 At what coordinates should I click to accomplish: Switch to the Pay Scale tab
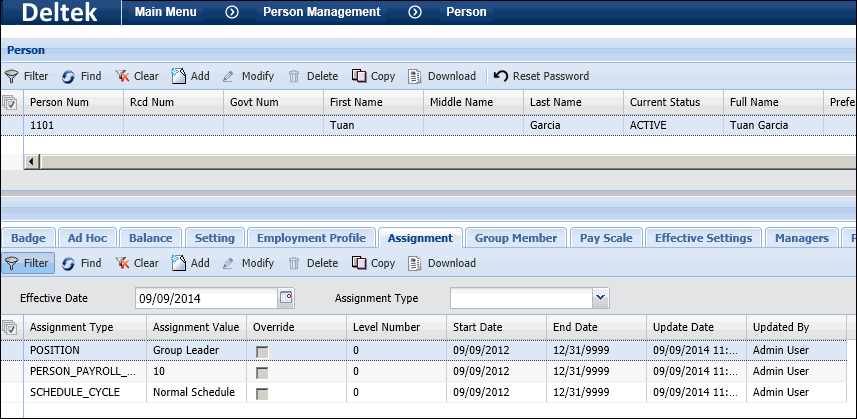(x=605, y=238)
